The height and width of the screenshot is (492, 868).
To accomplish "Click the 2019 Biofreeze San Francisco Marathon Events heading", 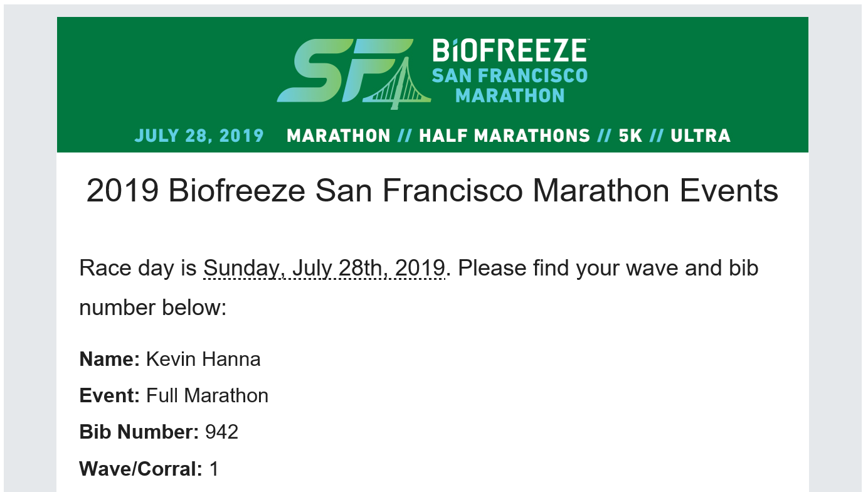I will pyautogui.click(x=432, y=191).
